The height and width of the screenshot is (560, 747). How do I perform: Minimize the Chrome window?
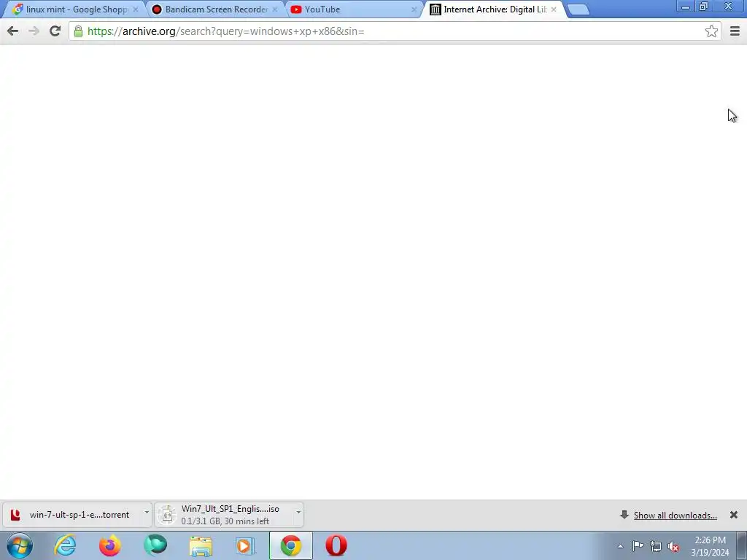pyautogui.click(x=686, y=7)
